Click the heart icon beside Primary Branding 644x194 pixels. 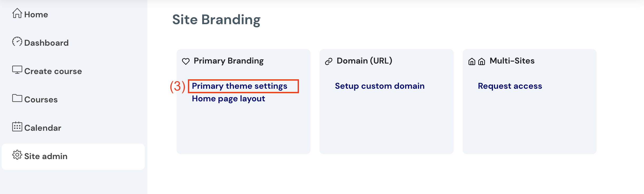click(x=186, y=61)
